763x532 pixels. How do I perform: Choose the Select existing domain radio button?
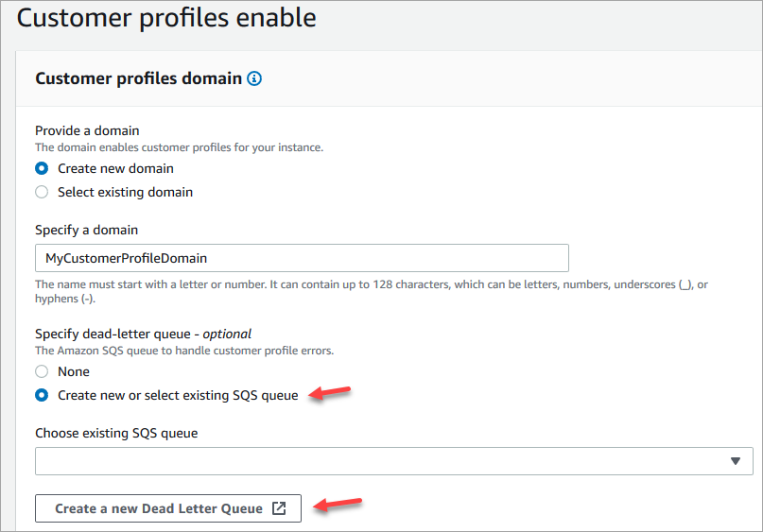coord(42,192)
